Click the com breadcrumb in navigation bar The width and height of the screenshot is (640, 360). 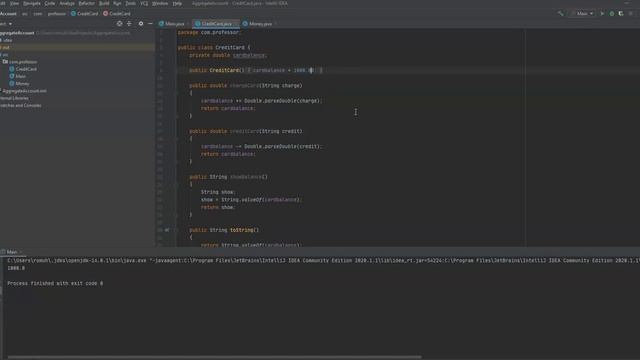[38, 13]
